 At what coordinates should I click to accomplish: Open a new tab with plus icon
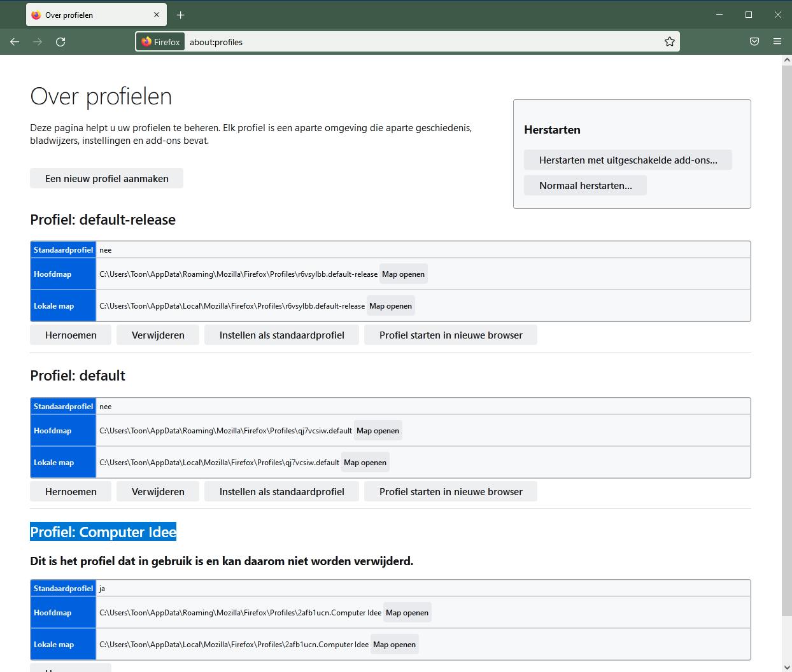tap(181, 15)
